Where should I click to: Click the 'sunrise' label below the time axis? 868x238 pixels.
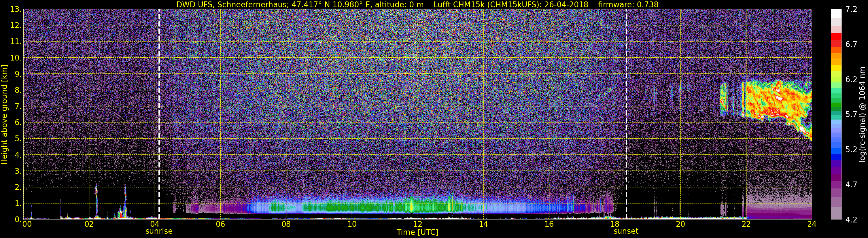point(159,231)
